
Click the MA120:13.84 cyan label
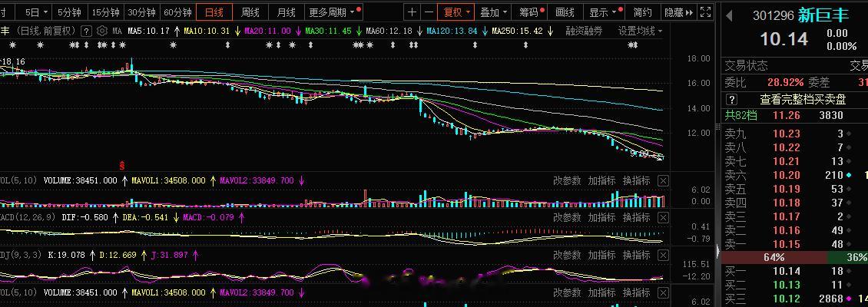pos(451,31)
